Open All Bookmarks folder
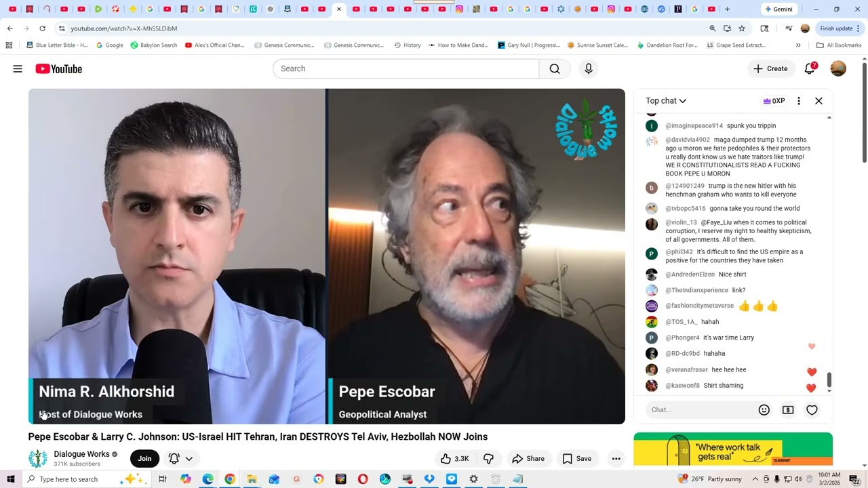The image size is (868, 488). tap(839, 45)
